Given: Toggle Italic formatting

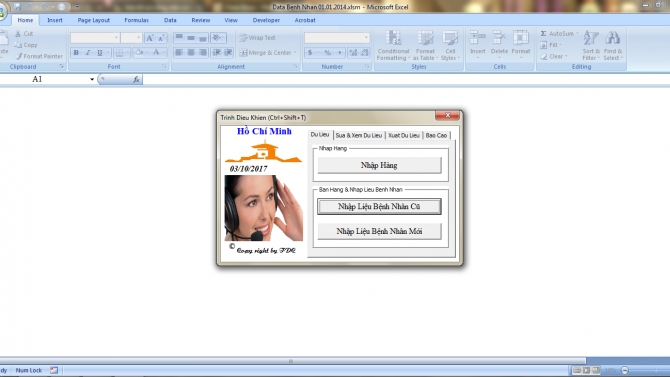Looking at the screenshot, I should (88, 53).
